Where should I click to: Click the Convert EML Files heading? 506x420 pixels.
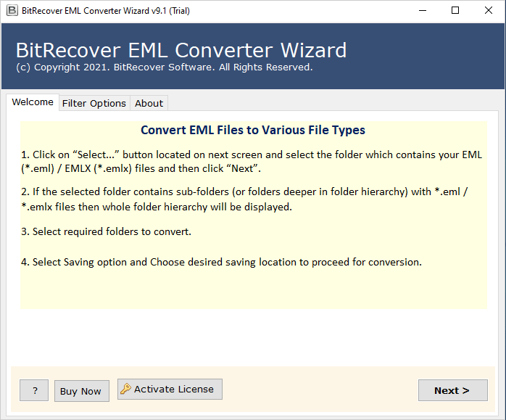pyautogui.click(x=253, y=131)
